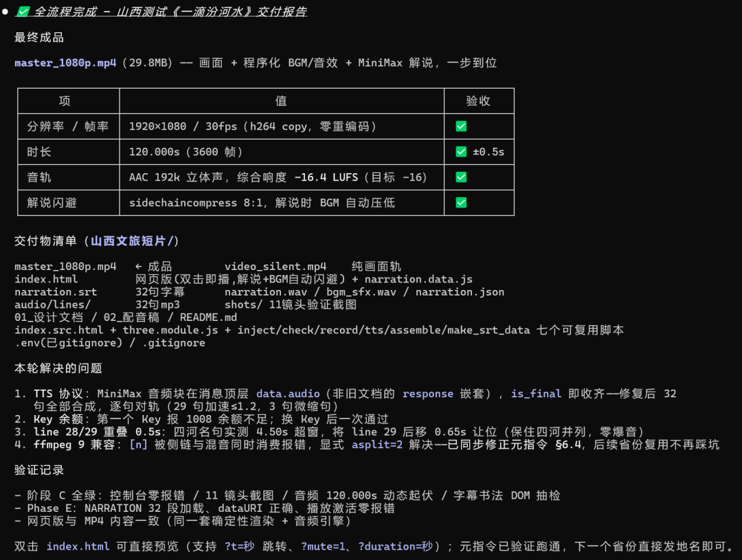The image size is (742, 560).
Task: Click the 交付物清单 heading text
Action: (45, 241)
